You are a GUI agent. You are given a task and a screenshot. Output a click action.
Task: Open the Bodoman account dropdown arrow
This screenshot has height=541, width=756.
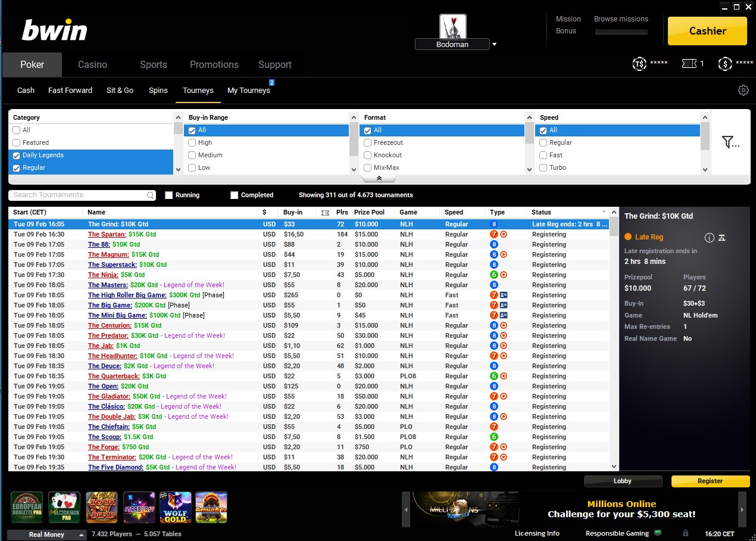[x=494, y=45]
